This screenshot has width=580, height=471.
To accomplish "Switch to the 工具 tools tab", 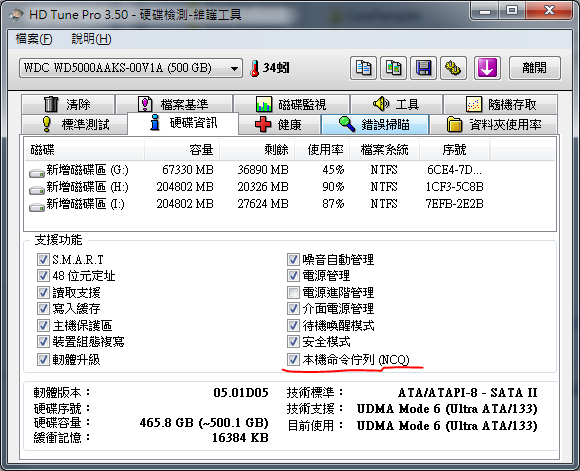I will tap(396, 104).
